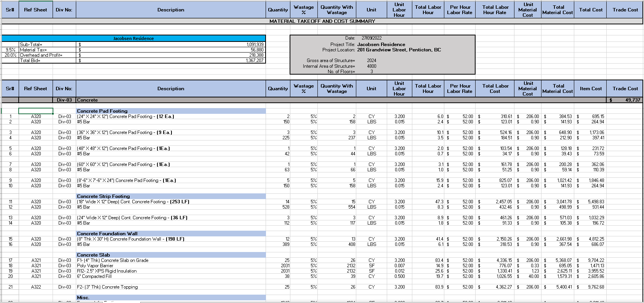This screenshot has width=644, height=303.
Task: Click the Concrete division title cell
Action: click(171, 100)
